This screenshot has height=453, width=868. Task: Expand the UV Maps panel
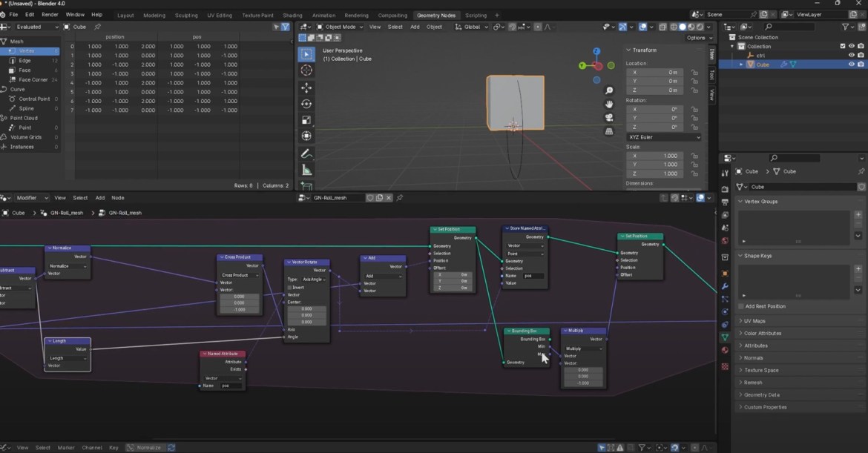754,321
